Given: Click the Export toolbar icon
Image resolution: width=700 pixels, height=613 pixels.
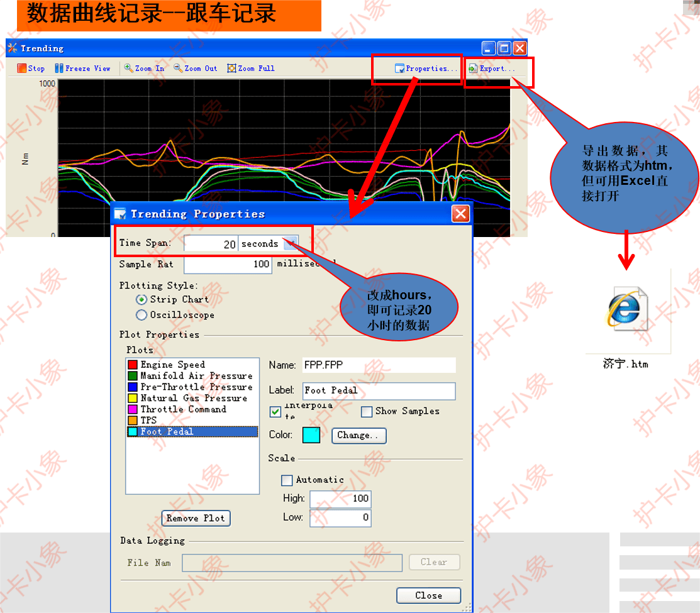Looking at the screenshot, I should (473, 69).
